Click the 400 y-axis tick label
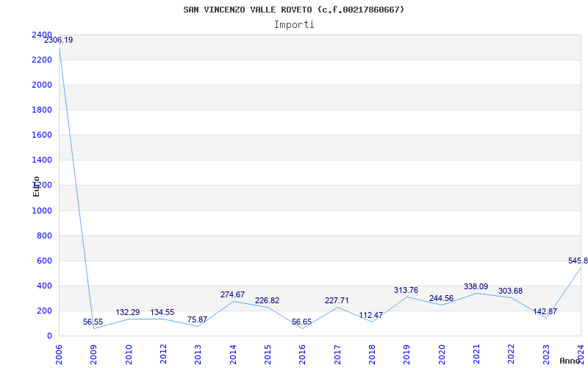 (x=44, y=286)
